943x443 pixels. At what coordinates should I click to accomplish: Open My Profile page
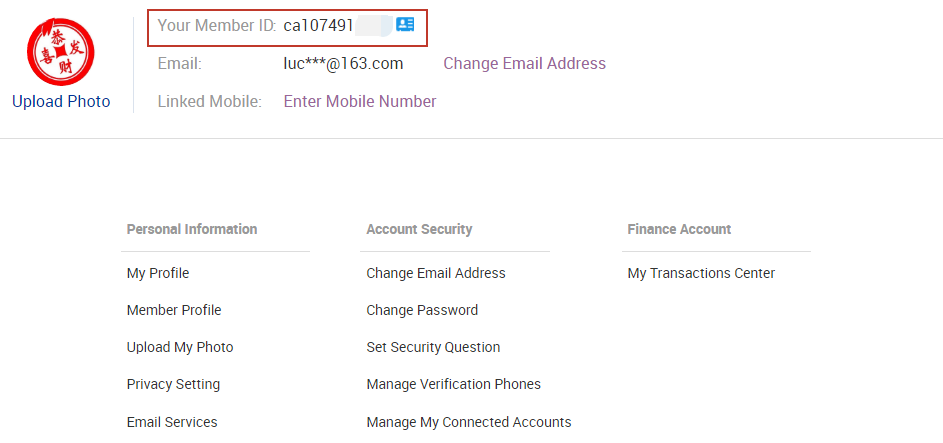[x=158, y=273]
